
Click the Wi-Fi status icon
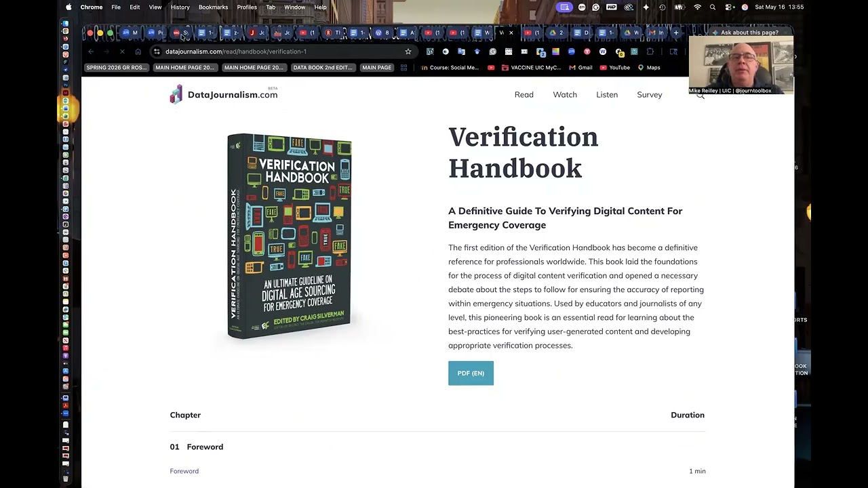click(x=697, y=7)
